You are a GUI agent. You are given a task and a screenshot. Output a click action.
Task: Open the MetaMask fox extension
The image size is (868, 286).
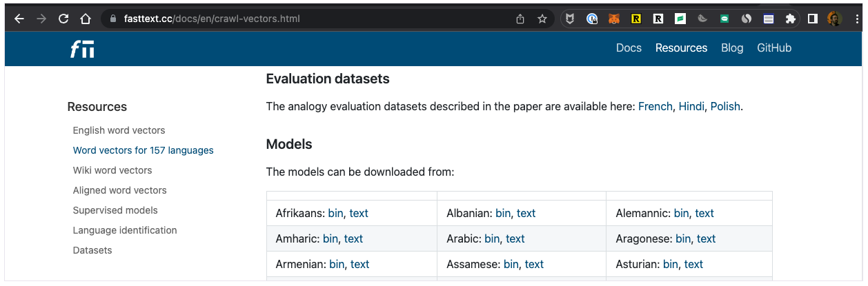(613, 19)
